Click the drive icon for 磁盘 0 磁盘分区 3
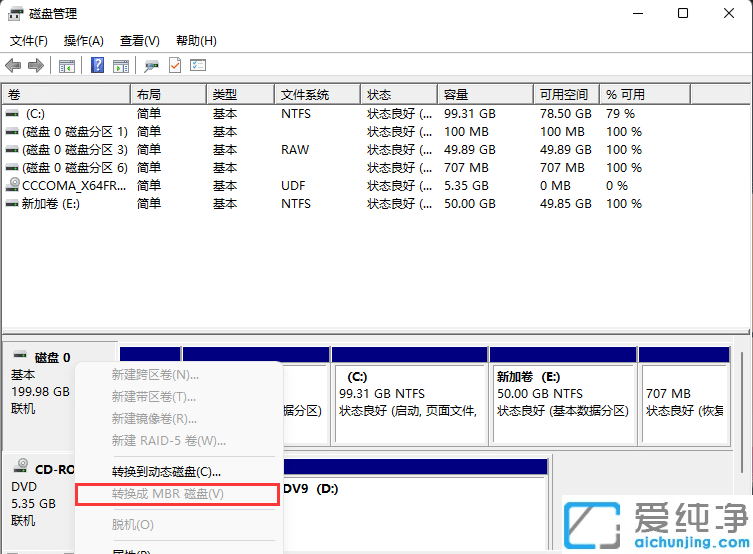Screen dimensions: 753x554 pos(12,150)
